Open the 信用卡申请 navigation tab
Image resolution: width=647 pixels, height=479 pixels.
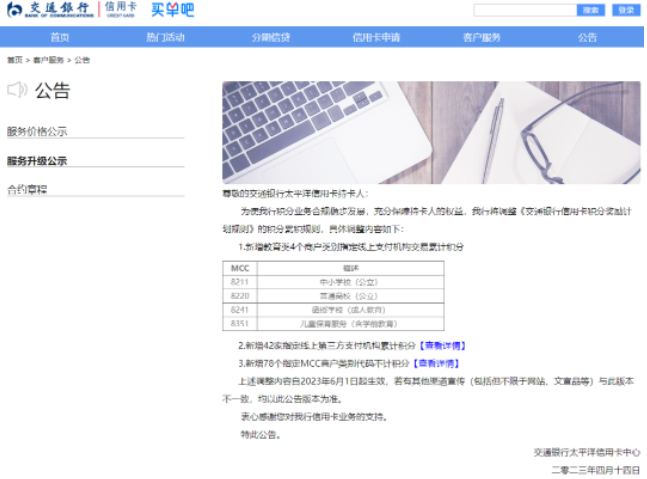(x=376, y=37)
